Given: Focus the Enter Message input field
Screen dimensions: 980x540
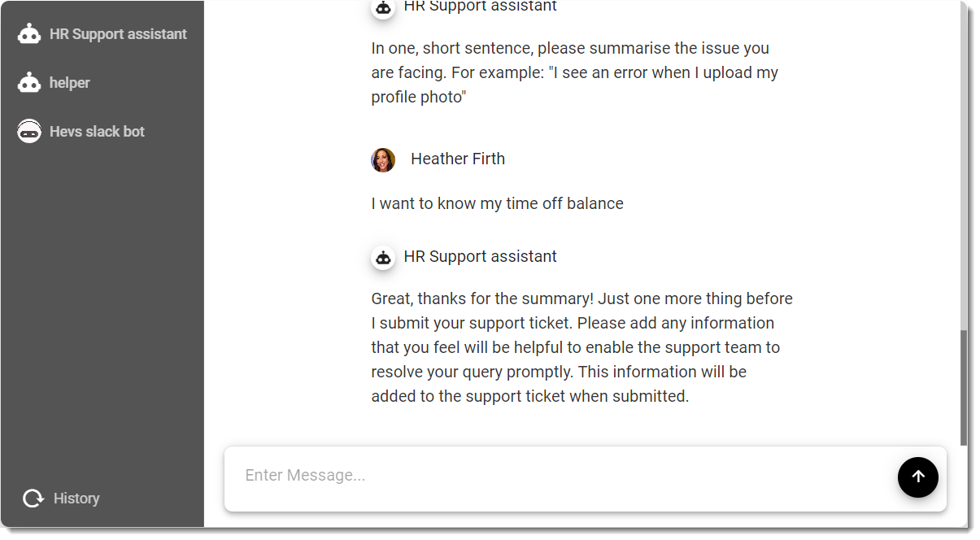Looking at the screenshot, I should (x=569, y=476).
